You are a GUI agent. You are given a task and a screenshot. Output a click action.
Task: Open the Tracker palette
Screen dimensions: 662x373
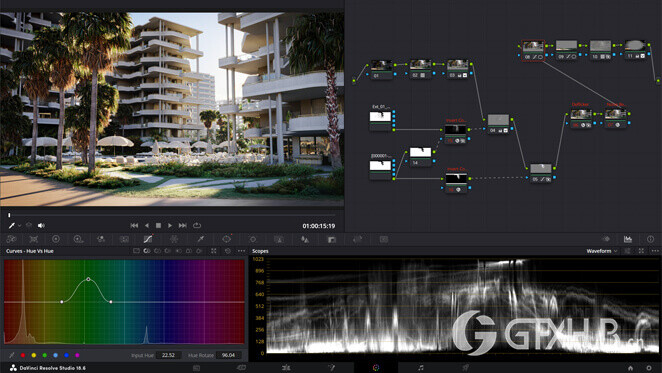(252, 239)
